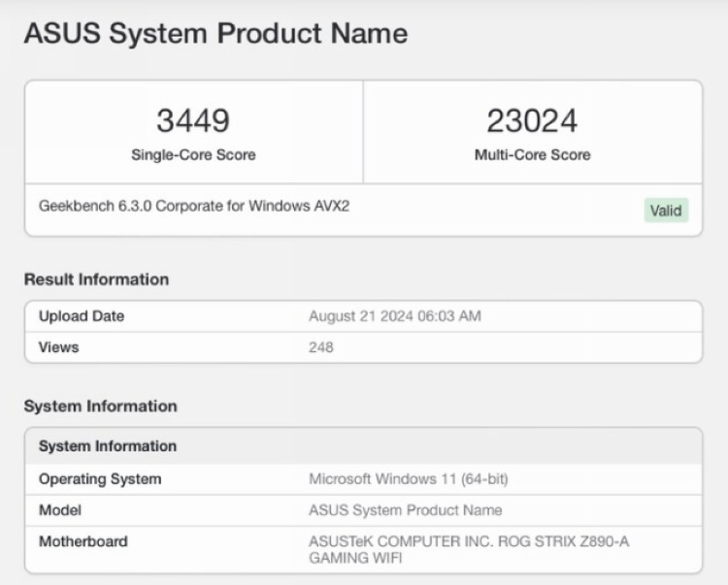Select the Microsoft Windows 11 (64-bit) value
The image size is (728, 585).
(x=408, y=479)
